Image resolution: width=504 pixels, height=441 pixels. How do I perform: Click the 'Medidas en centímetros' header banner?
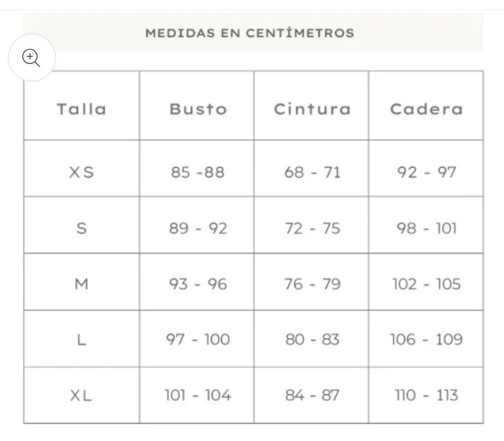point(250,33)
